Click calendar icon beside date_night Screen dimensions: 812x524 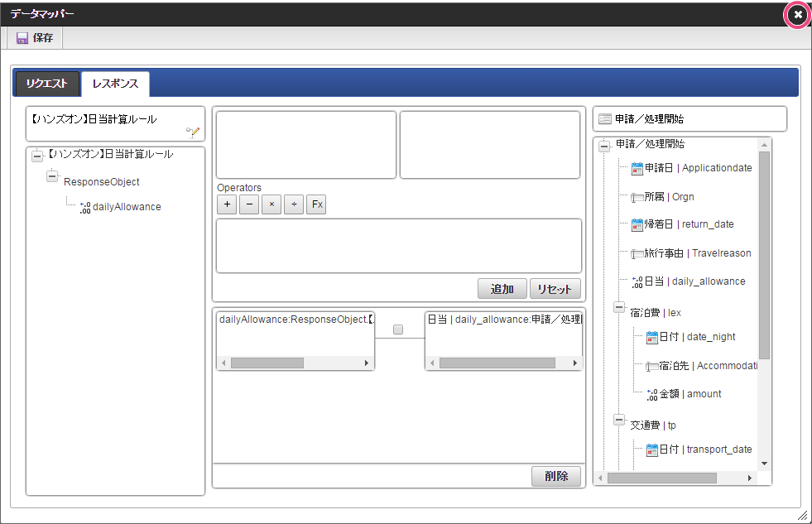click(652, 338)
